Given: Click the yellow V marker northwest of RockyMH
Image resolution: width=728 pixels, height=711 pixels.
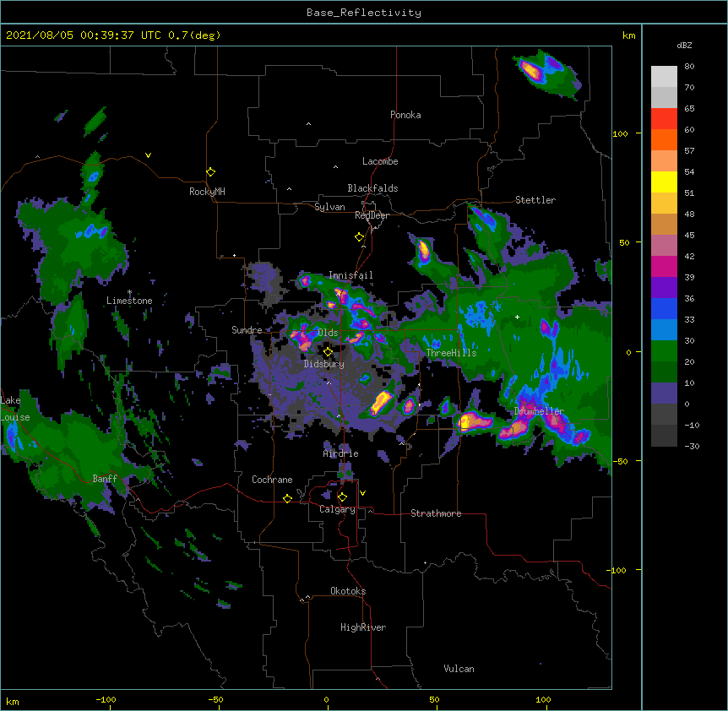Looking at the screenshot, I should (x=148, y=155).
